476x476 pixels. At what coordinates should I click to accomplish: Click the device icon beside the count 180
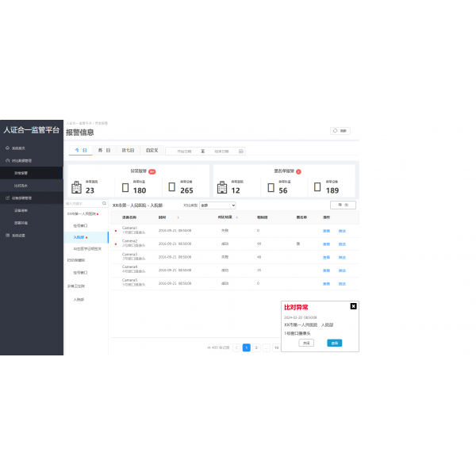125,187
